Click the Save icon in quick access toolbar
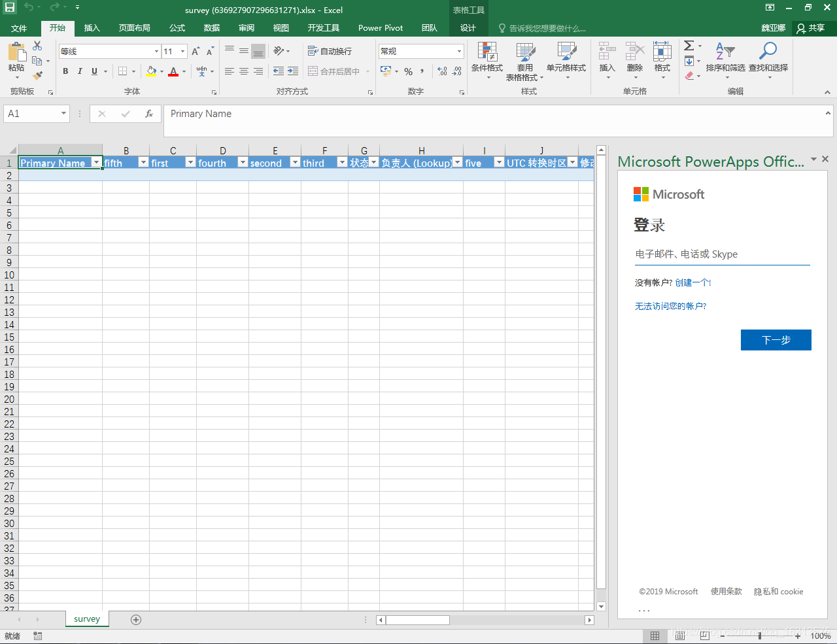 pos(10,8)
